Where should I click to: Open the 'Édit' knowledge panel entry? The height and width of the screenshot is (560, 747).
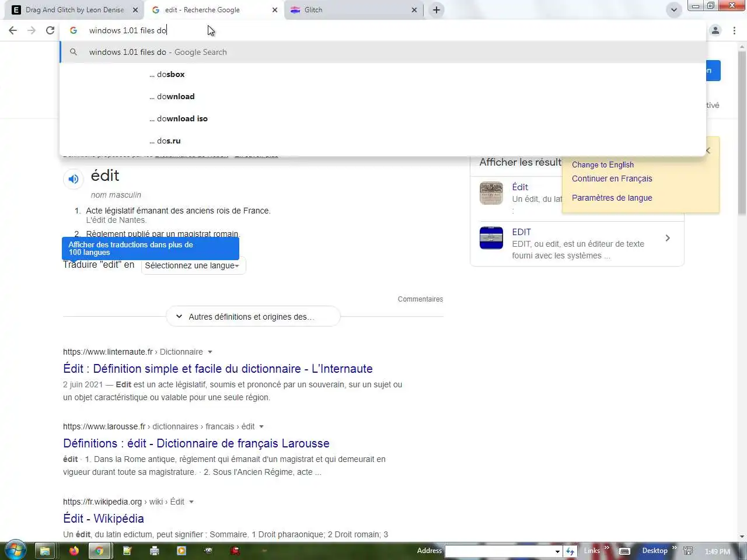(x=520, y=187)
